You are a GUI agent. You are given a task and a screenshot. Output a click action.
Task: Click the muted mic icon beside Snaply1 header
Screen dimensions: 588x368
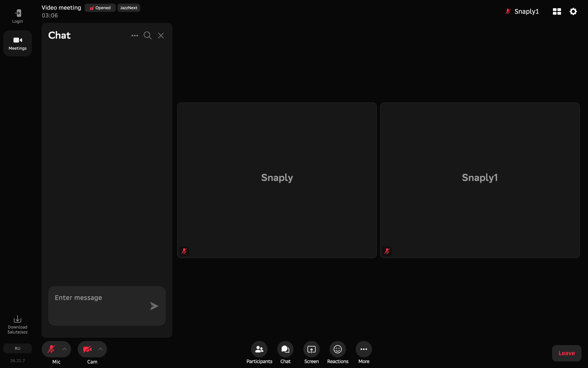pos(508,11)
